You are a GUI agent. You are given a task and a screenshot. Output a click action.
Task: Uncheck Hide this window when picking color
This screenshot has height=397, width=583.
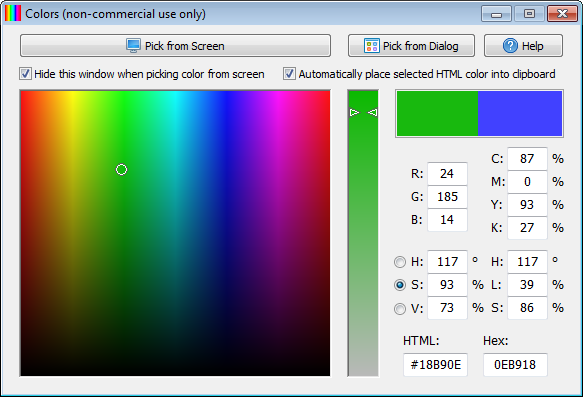tap(25, 74)
